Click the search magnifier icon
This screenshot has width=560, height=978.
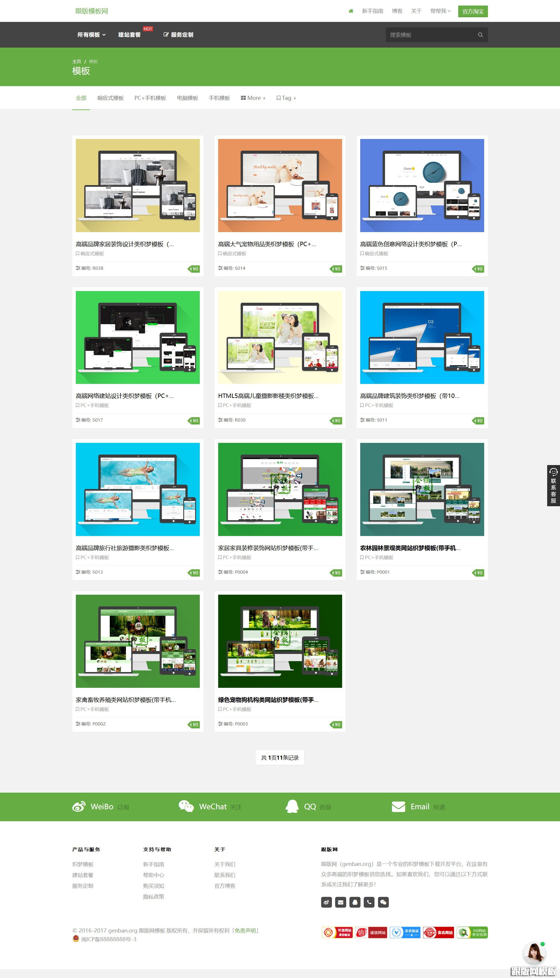[480, 35]
